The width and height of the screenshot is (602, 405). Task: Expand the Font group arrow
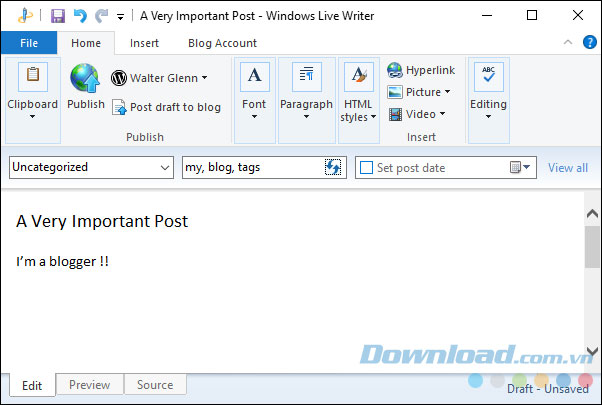[254, 117]
